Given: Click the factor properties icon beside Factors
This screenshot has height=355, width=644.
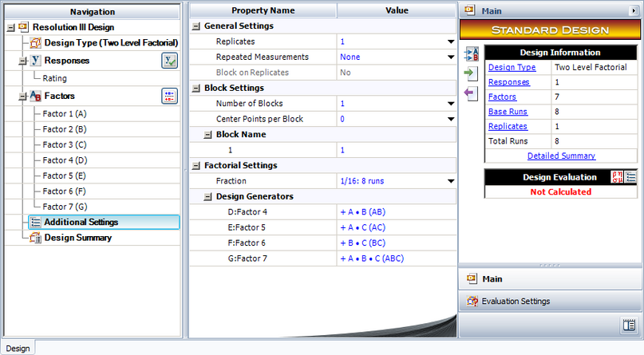Looking at the screenshot, I should click(x=169, y=96).
